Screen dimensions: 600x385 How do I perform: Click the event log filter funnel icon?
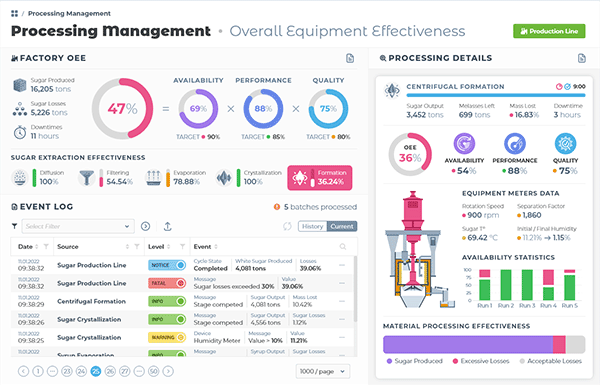(15, 226)
